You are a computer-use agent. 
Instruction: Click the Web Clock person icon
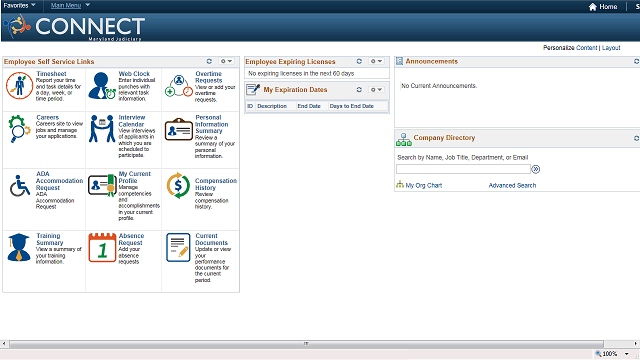pos(102,86)
